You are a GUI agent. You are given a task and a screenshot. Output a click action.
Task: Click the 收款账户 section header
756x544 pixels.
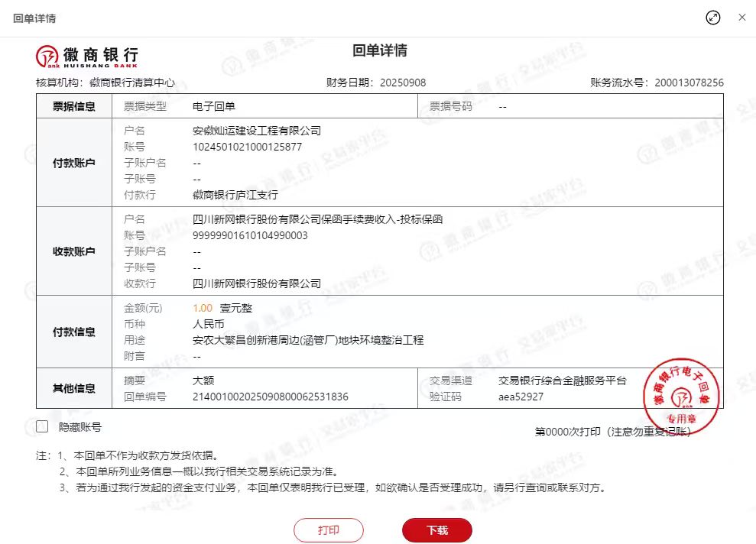point(74,251)
